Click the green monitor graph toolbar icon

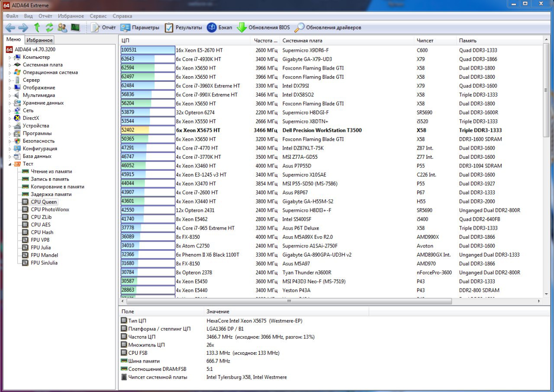[75, 28]
